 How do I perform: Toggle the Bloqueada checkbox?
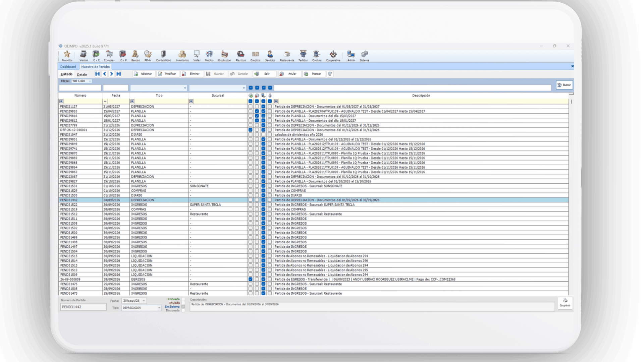click(183, 310)
